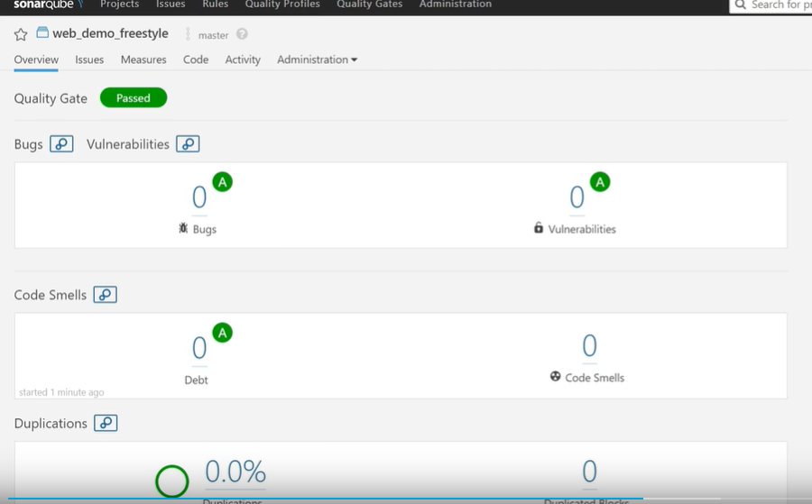
Task: Click the Bugs count of 0
Action: click(x=199, y=197)
